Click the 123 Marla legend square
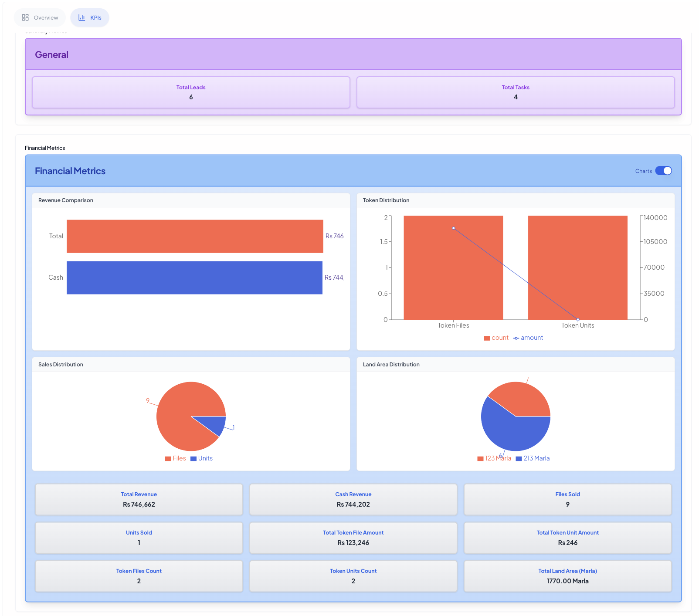Image resolution: width=699 pixels, height=616 pixels. click(480, 458)
